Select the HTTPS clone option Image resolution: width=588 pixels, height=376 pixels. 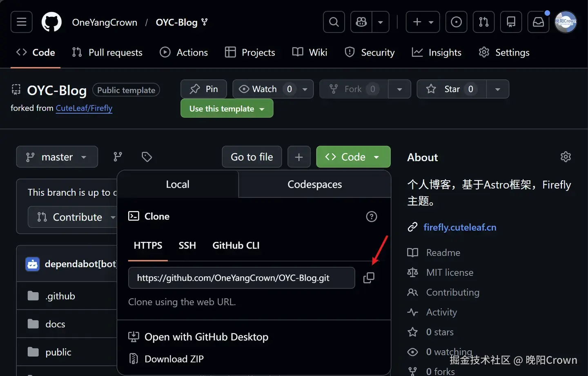coord(148,246)
